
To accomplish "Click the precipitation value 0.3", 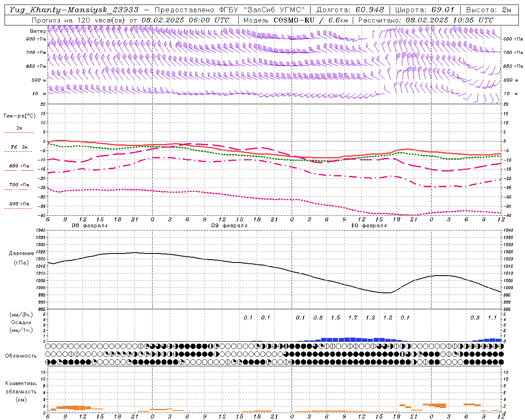I will pyautogui.click(x=475, y=317).
